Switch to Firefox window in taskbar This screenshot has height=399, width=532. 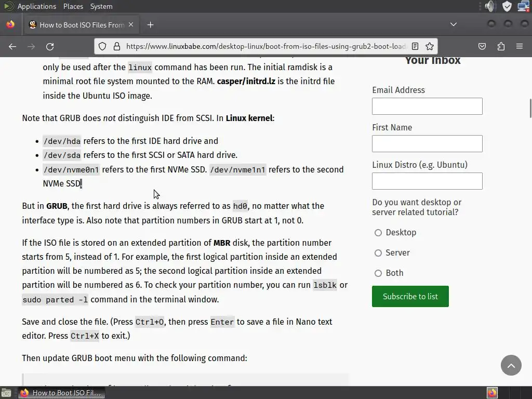(x=61, y=393)
